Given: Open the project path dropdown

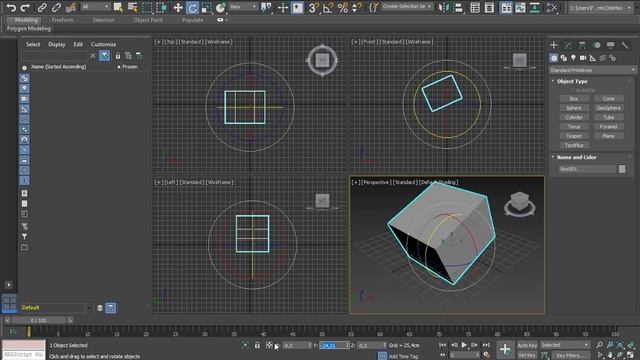Looking at the screenshot, I should [600, 8].
